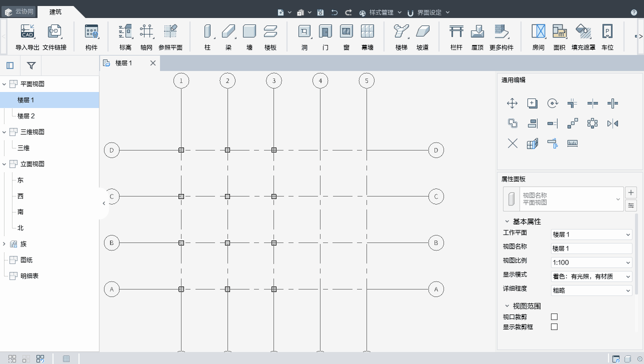The height and width of the screenshot is (364, 644).
Task: Toggle the sidebar panel layout icon
Action: (10, 65)
